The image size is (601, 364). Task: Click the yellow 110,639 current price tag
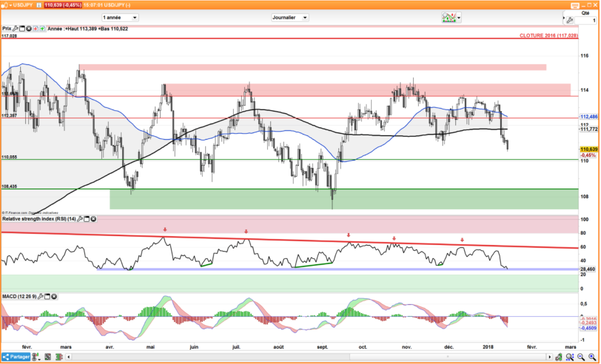click(x=589, y=149)
